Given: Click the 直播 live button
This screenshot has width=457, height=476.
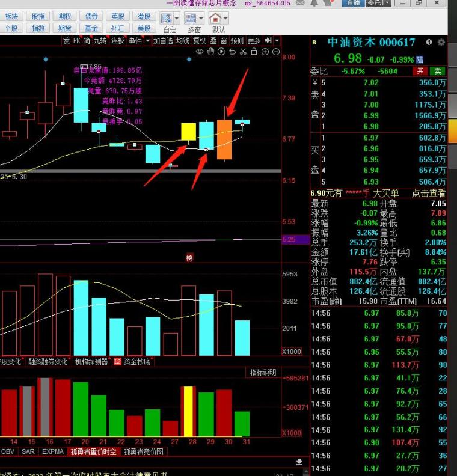Looking at the screenshot, I should (x=354, y=3).
